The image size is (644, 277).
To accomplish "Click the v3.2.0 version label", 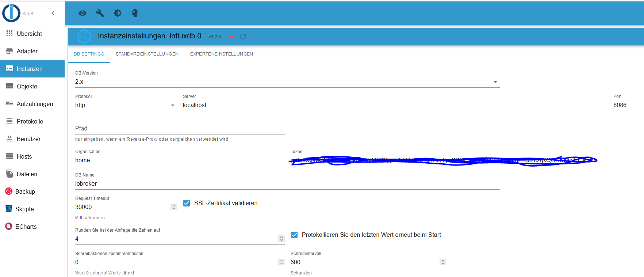I will pos(215,37).
